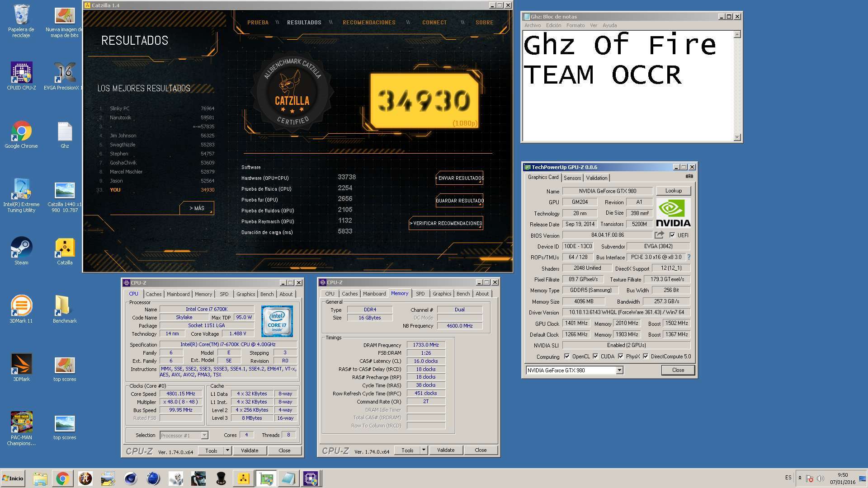Screen dimensions: 868x488
Task: Open the SOBRE tab in Catzilla
Action: tap(484, 22)
